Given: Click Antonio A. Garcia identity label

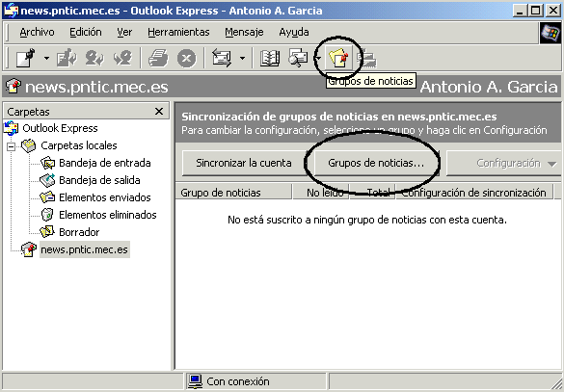Looking at the screenshot, I should pos(489,88).
